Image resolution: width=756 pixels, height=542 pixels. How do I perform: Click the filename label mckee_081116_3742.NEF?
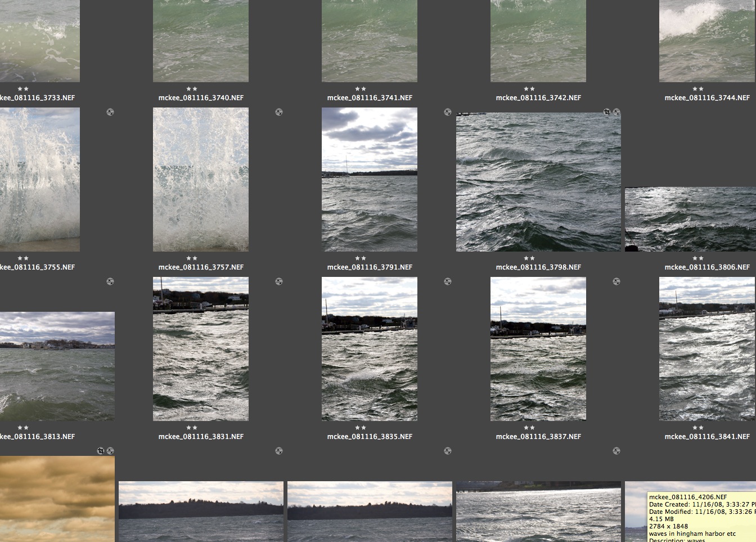pos(538,98)
